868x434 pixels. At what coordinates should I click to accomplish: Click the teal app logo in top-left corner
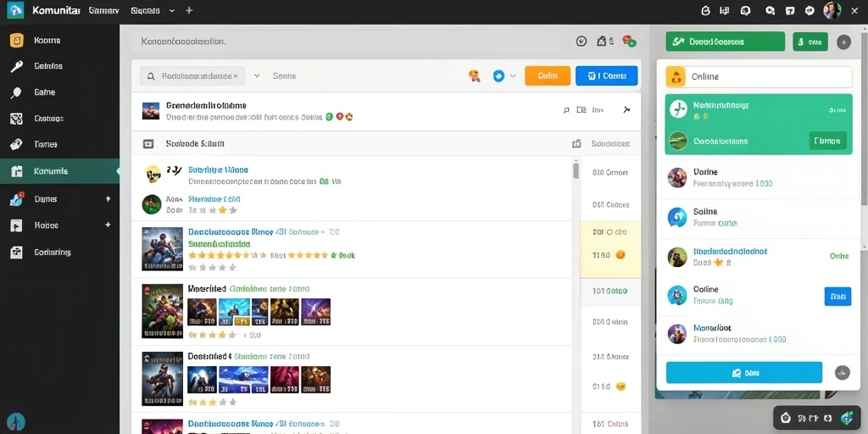click(15, 10)
